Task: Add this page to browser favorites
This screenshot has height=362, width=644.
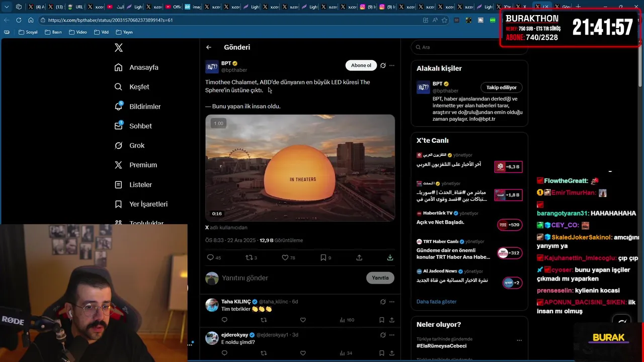Action: coord(444,20)
